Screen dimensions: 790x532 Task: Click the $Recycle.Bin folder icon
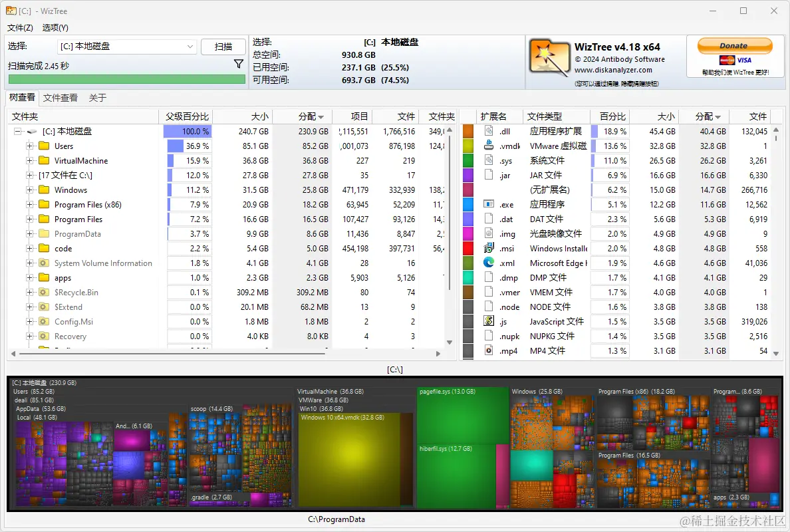click(x=45, y=292)
